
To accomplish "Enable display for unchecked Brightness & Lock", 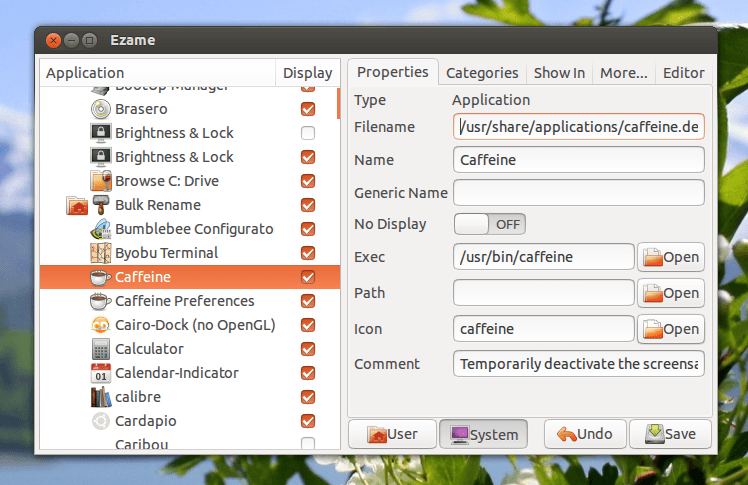I will tap(308, 133).
